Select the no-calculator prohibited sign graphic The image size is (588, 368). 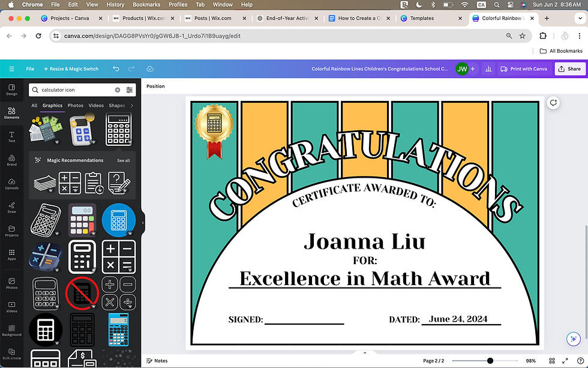(82, 294)
